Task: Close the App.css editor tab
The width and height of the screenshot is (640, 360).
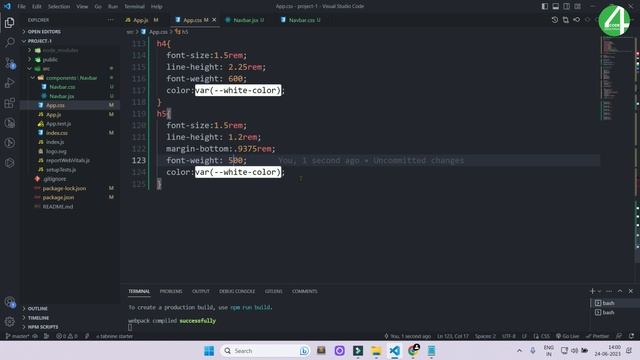Action: (x=214, y=20)
